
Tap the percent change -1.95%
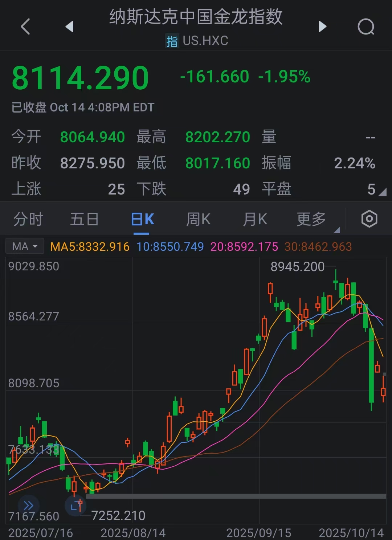coord(284,77)
